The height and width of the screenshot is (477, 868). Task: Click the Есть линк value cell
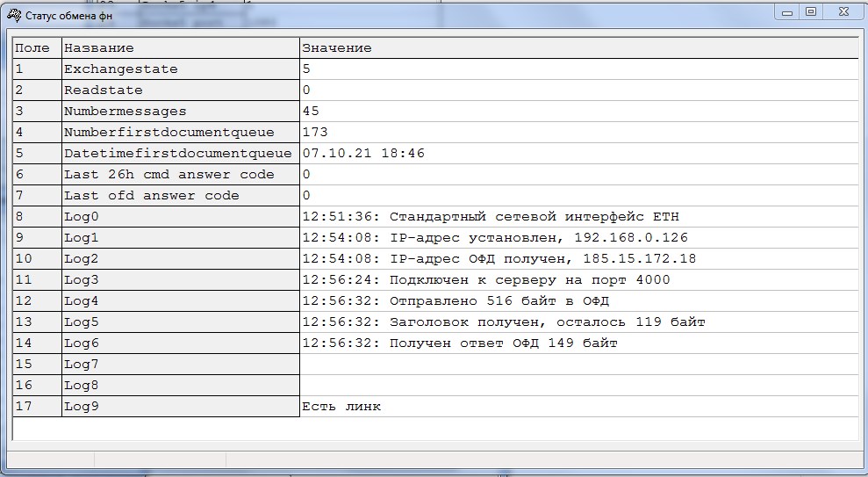579,406
